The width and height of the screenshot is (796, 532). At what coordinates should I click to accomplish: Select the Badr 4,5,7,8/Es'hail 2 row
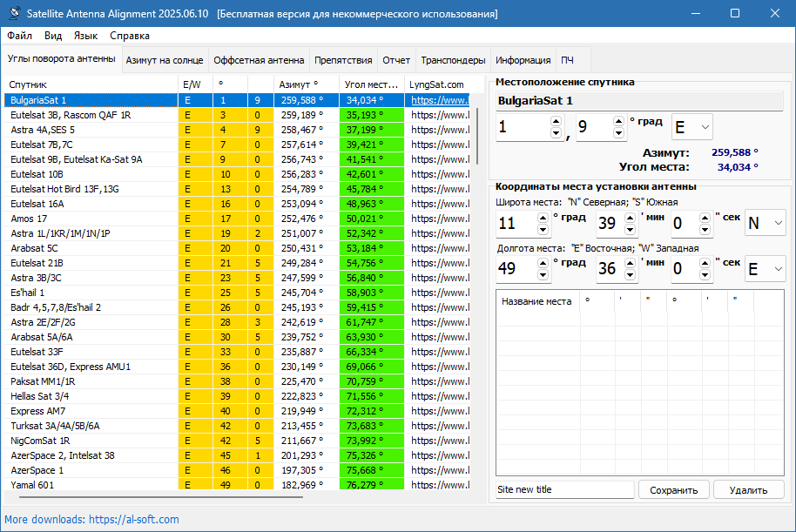click(238, 307)
